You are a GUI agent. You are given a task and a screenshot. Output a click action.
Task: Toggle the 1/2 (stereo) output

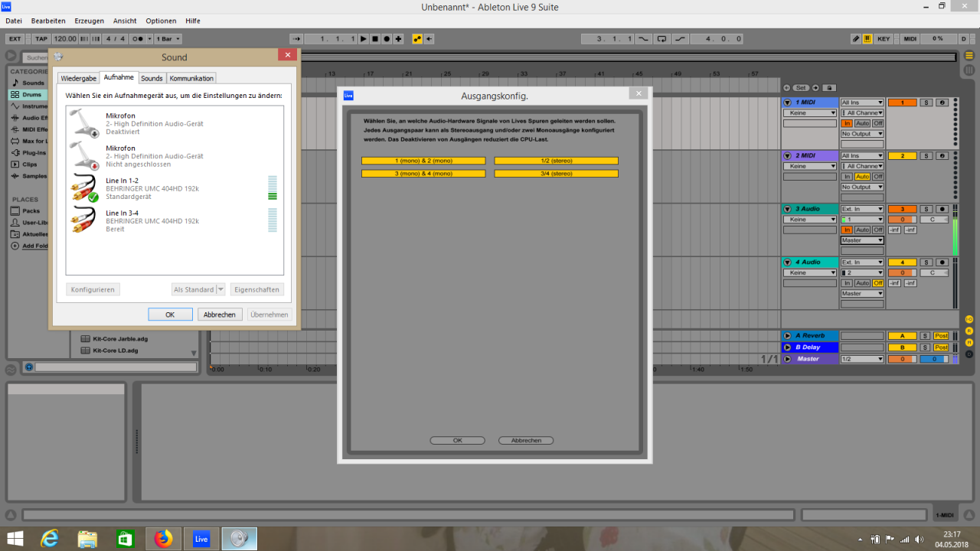[x=556, y=161]
